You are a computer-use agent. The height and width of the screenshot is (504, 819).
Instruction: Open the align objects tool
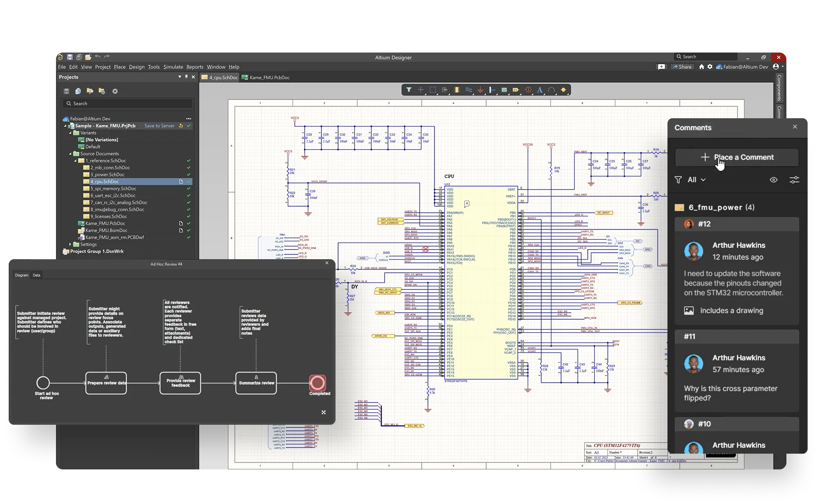[x=445, y=90]
